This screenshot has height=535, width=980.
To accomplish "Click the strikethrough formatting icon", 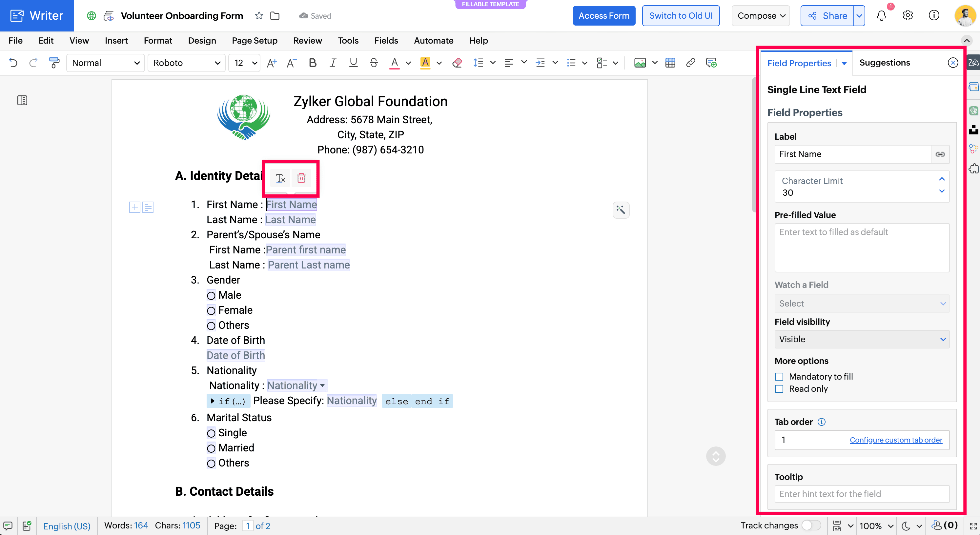I will pyautogui.click(x=374, y=63).
